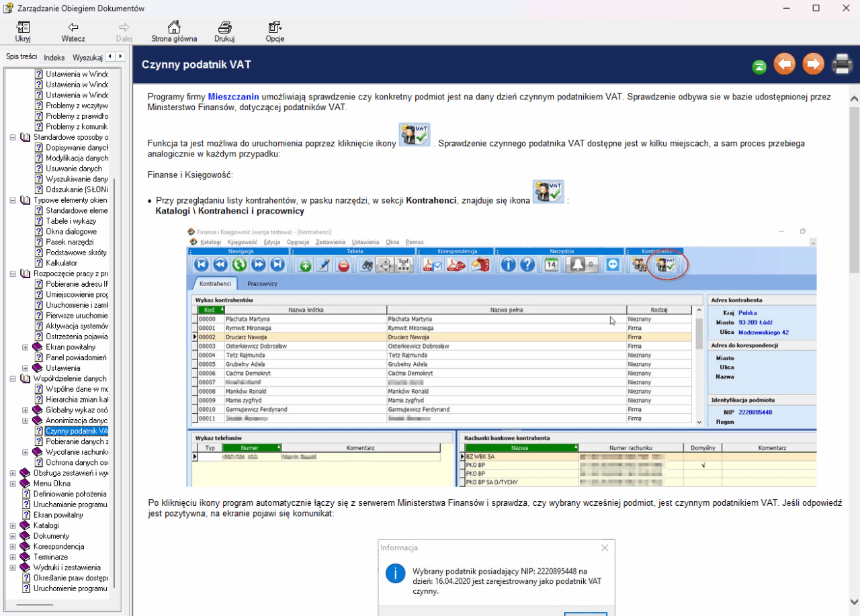The width and height of the screenshot is (860, 616).
Task: Expand the 'Terminarze' node
Action: coord(13,557)
